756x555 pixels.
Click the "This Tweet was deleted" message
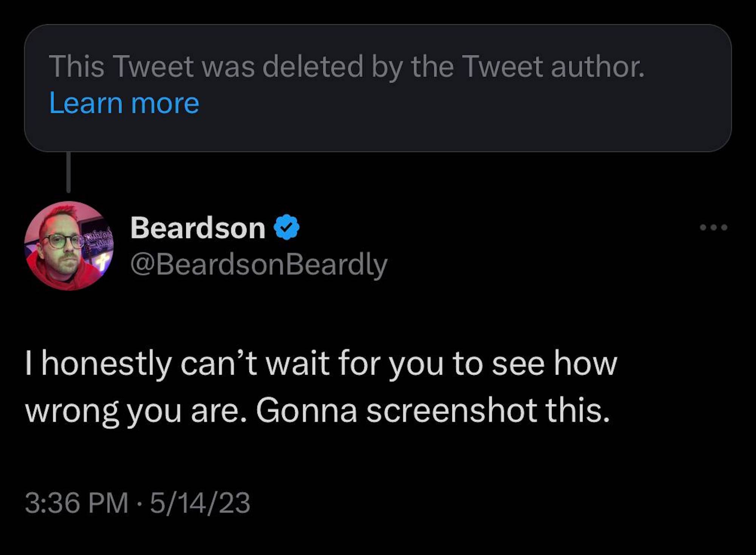(x=346, y=67)
